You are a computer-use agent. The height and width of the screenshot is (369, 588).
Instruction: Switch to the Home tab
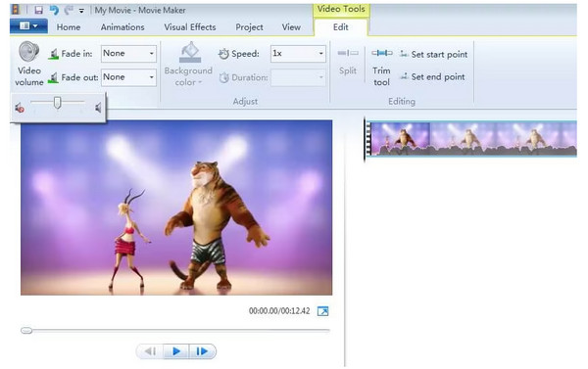click(x=69, y=27)
